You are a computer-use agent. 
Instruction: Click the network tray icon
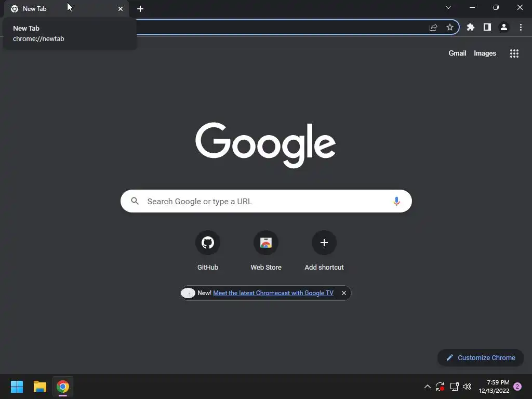pos(454,387)
